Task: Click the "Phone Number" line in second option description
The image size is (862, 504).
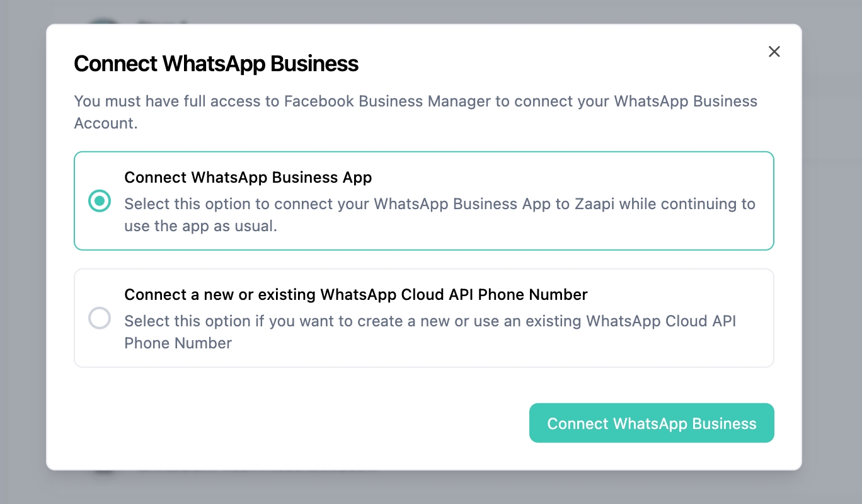Action: [x=178, y=343]
